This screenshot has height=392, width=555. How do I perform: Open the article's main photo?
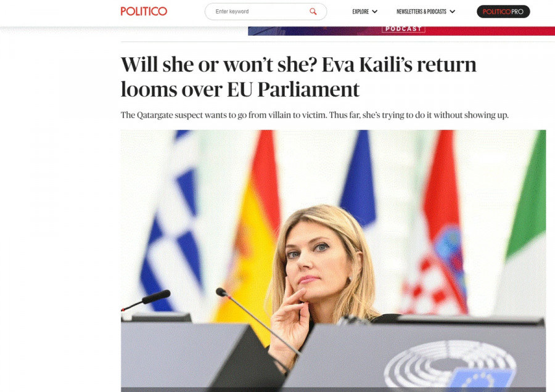(333, 261)
